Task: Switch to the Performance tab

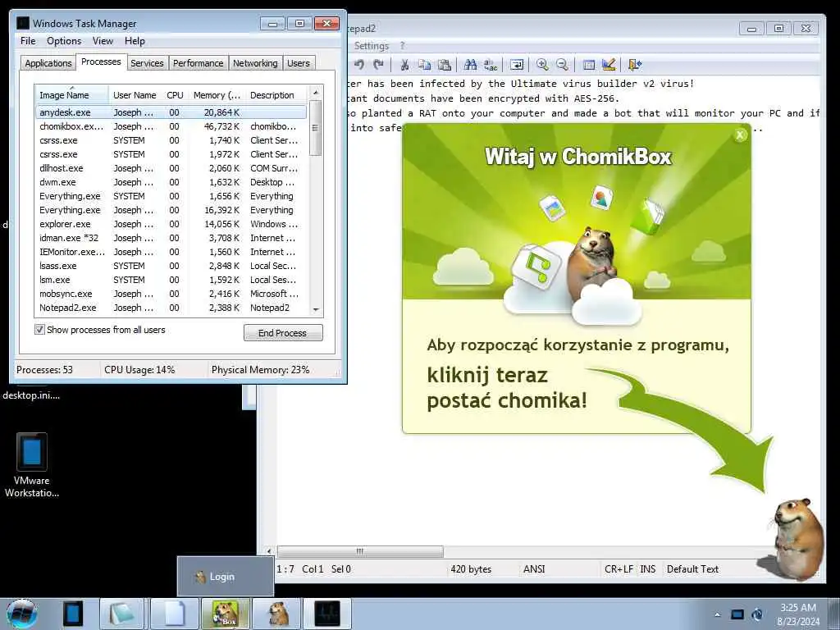Action: [199, 63]
